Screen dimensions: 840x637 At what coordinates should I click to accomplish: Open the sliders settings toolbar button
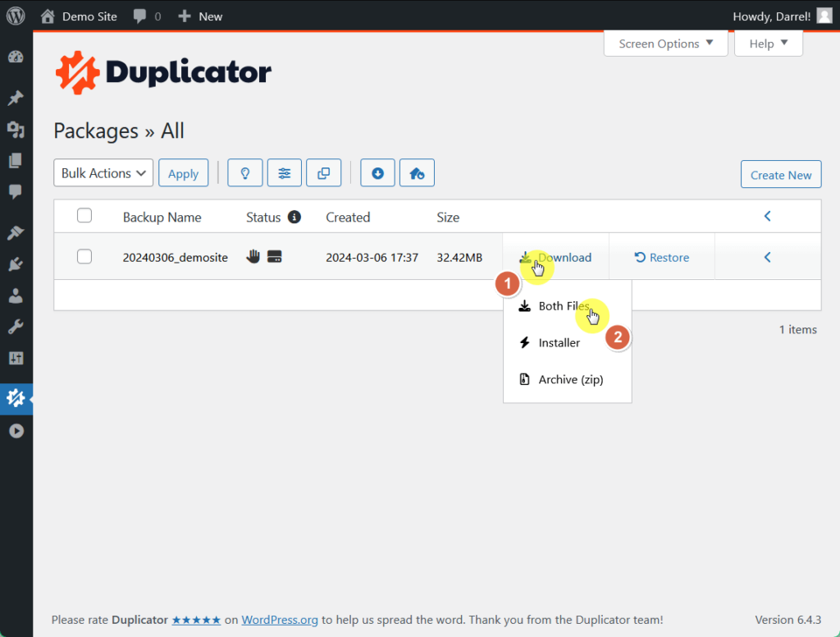tap(285, 173)
